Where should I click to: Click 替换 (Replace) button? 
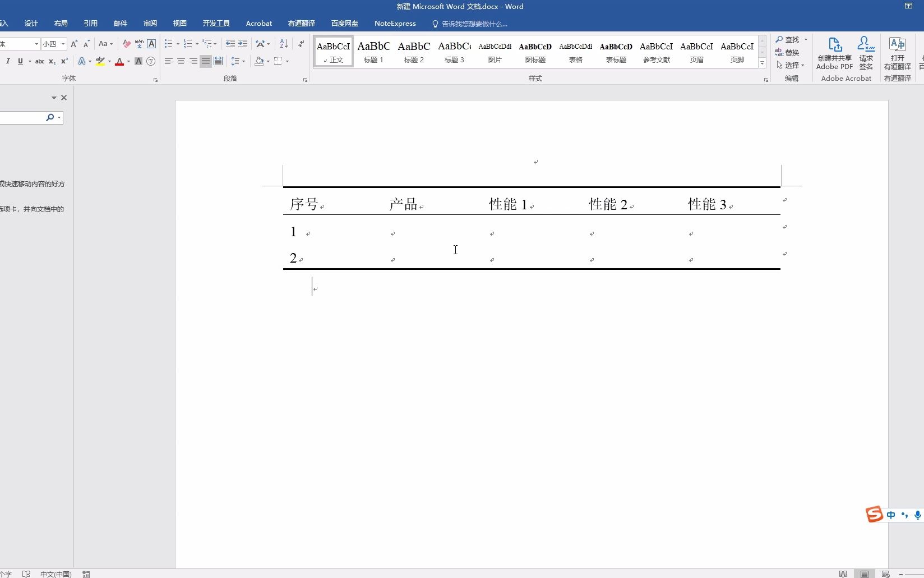coord(787,53)
